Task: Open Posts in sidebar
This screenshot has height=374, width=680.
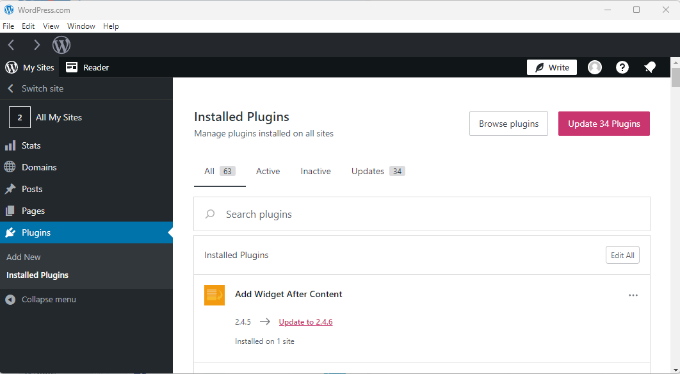Action: (x=32, y=189)
